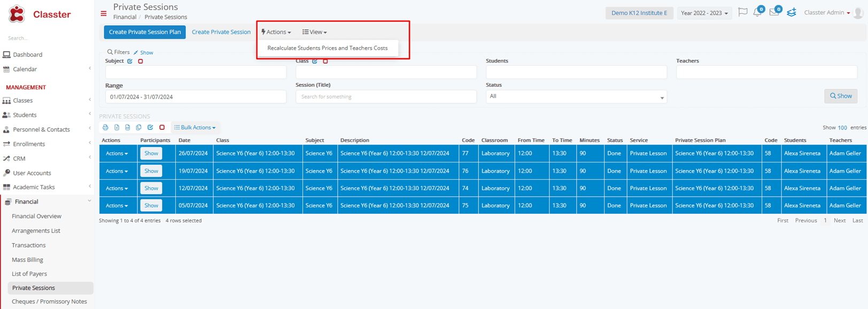Toggle the hamburger sidebar menu icon
This screenshot has width=868, height=309.
click(104, 13)
